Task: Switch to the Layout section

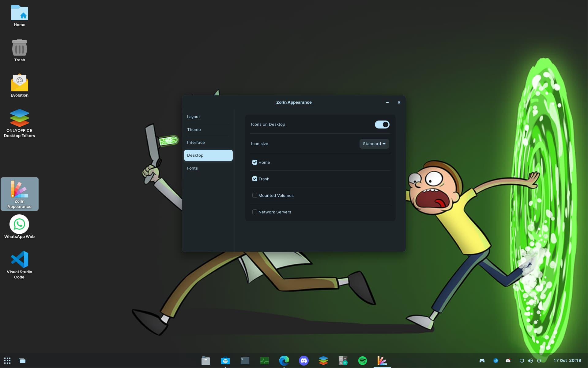Action: [x=208, y=117]
